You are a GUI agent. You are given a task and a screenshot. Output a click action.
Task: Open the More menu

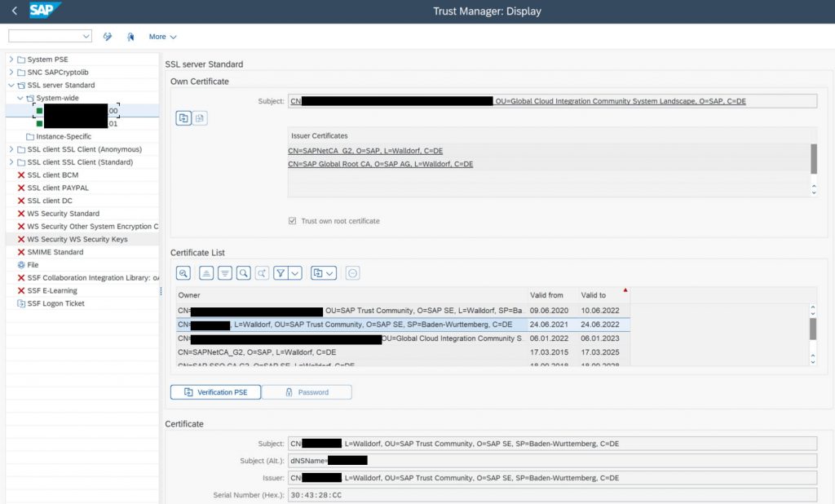[162, 37]
